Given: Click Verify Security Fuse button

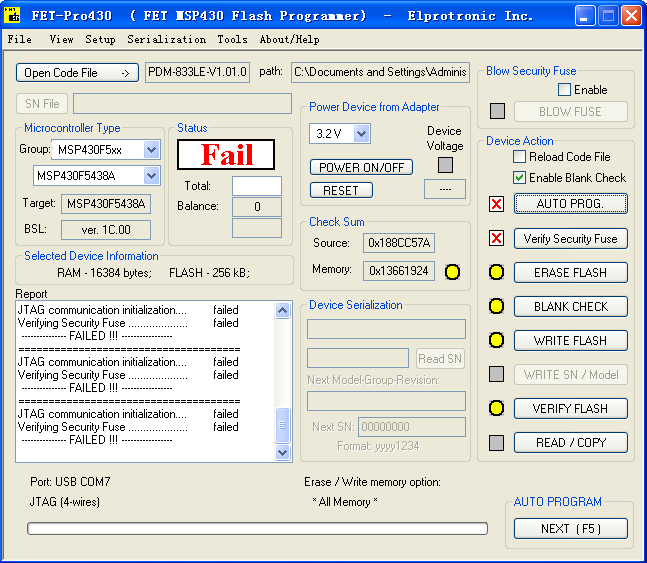Looking at the screenshot, I should click(571, 239).
